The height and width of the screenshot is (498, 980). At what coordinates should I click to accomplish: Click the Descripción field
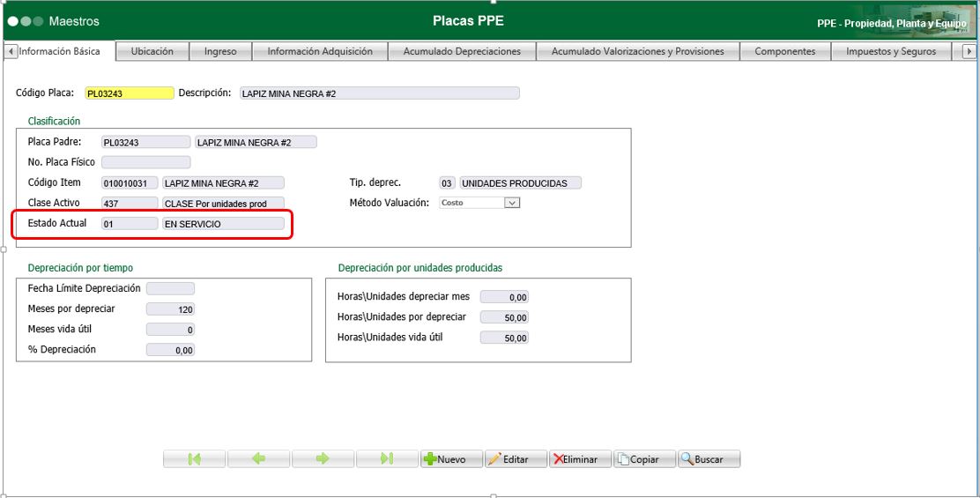pos(379,93)
